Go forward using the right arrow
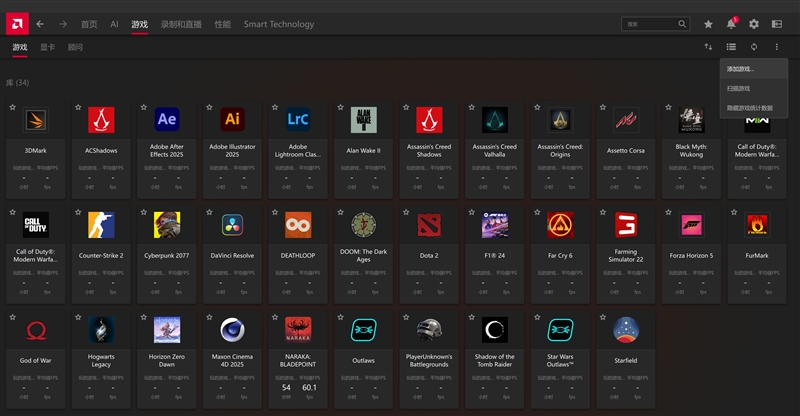800x416 pixels. pyautogui.click(x=63, y=24)
